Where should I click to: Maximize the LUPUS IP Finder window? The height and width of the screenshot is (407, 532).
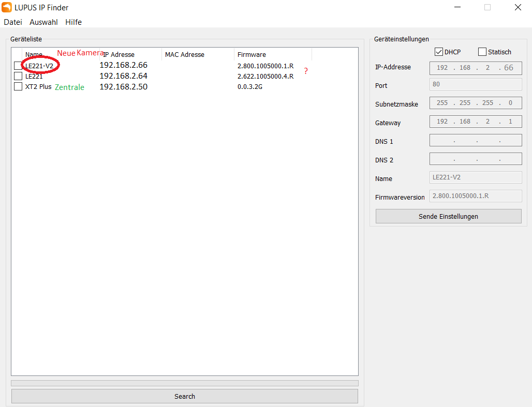(487, 7)
